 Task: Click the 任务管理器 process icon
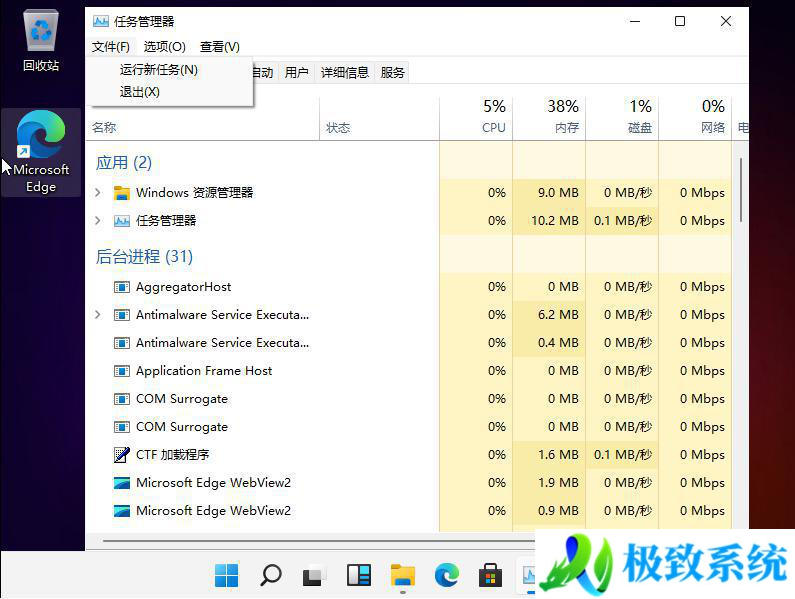pos(122,221)
